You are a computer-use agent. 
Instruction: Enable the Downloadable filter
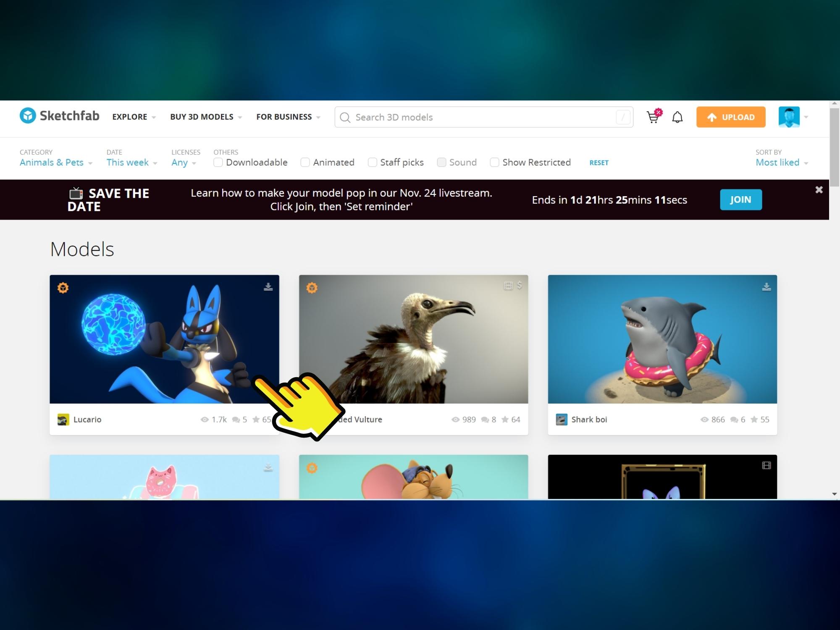(x=218, y=162)
